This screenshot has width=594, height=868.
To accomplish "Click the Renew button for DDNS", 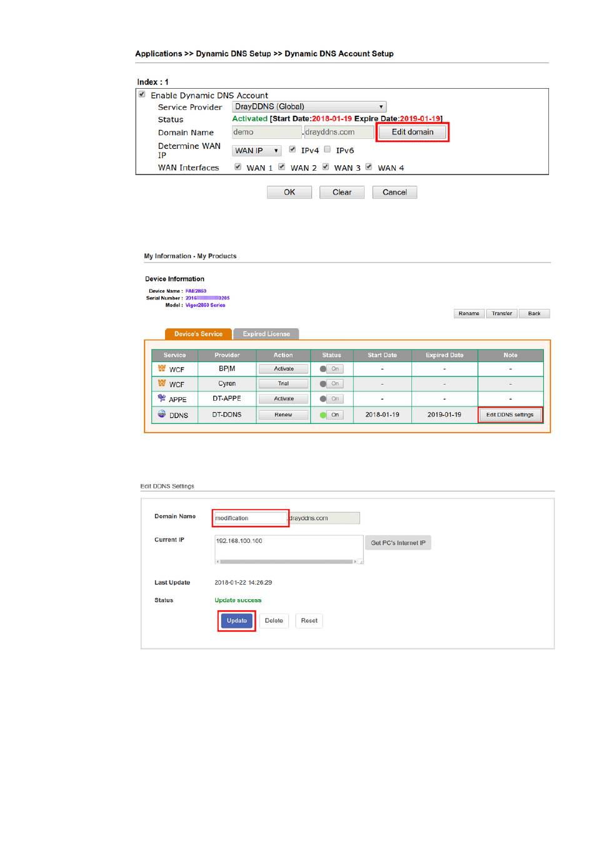I will click(283, 415).
